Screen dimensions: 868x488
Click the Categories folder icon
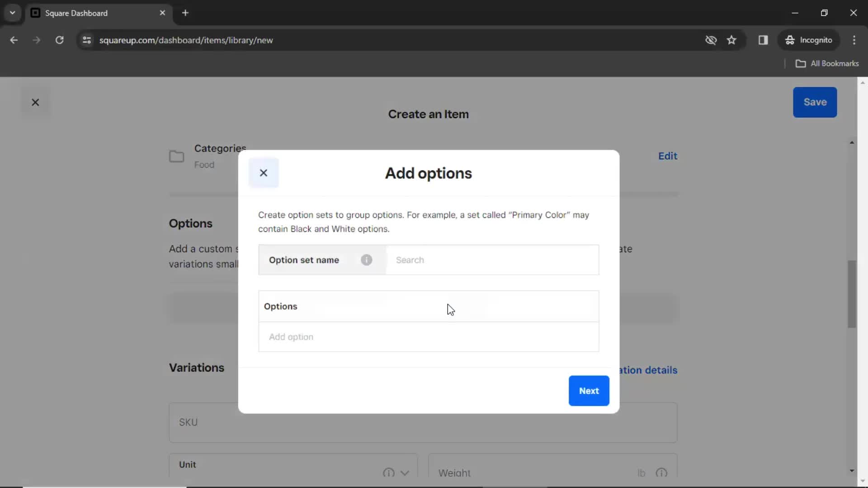click(176, 156)
